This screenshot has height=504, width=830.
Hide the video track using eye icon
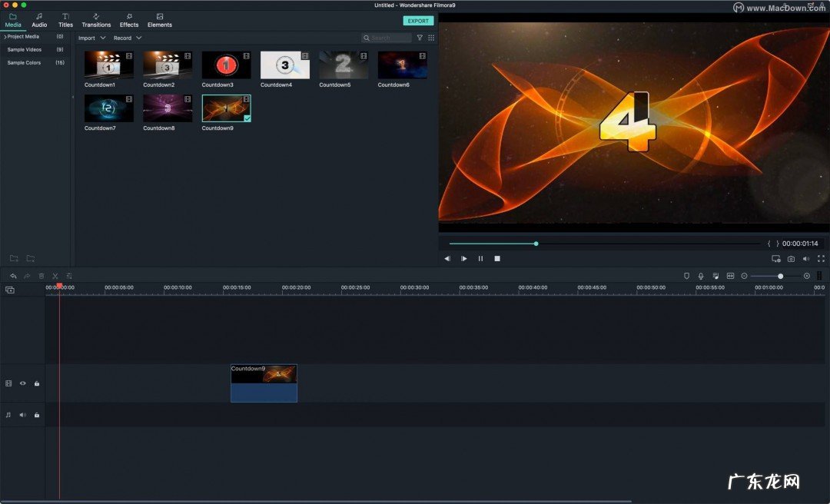pos(23,383)
